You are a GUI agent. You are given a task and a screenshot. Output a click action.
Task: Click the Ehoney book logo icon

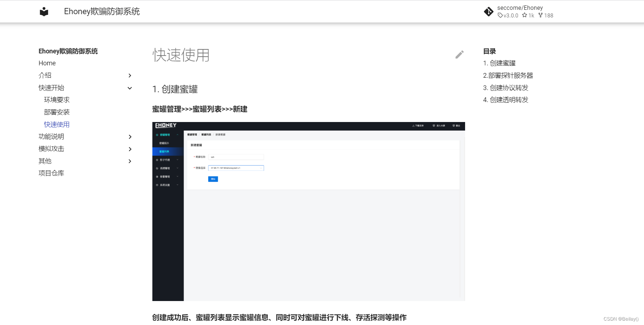(44, 12)
